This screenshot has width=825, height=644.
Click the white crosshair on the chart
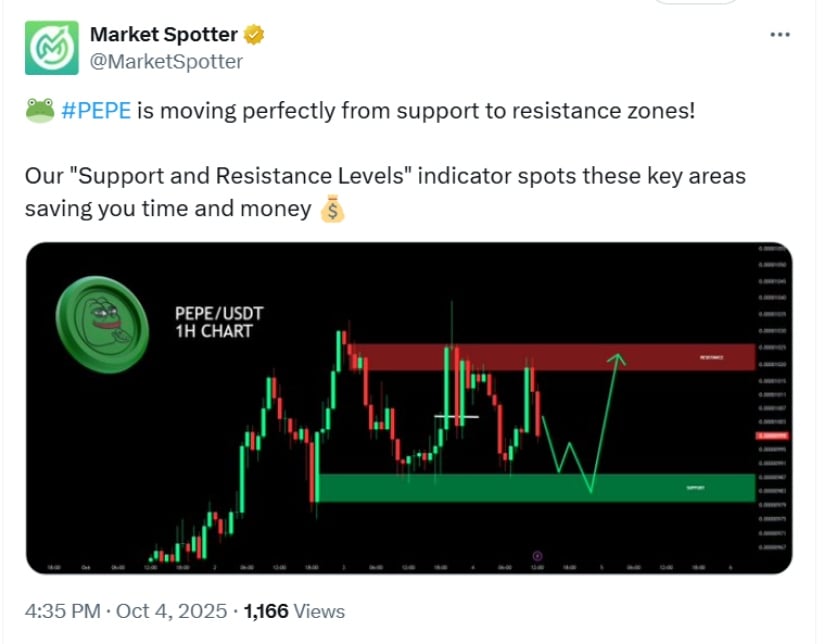456,416
